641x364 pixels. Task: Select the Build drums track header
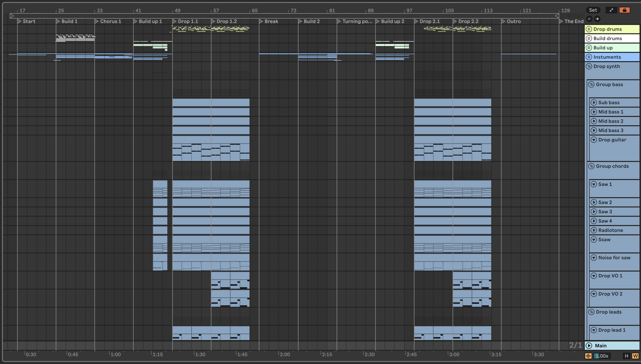615,38
